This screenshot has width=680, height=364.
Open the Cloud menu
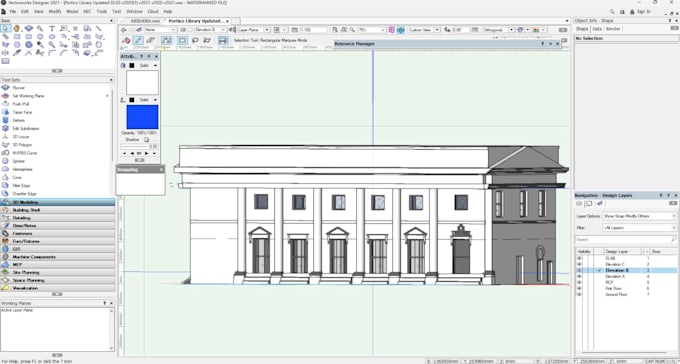click(153, 11)
